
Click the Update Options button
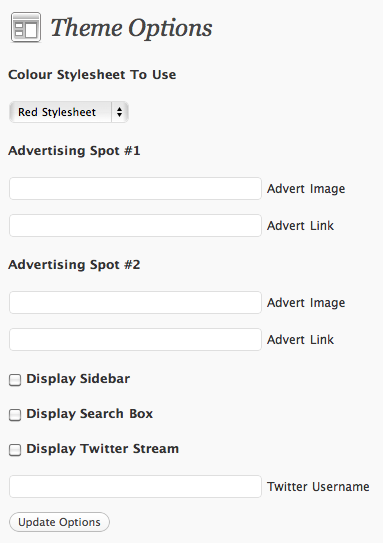click(x=60, y=522)
